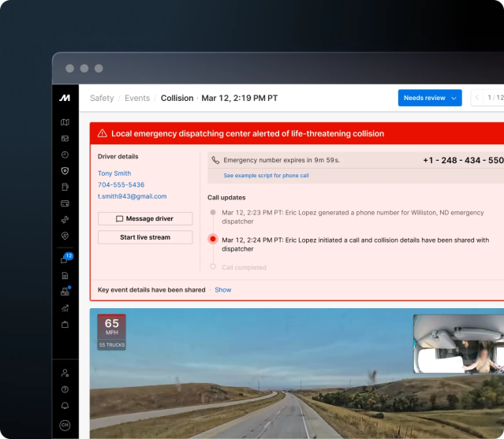
Task: Navigate to Events breadcrumb
Action: (137, 99)
